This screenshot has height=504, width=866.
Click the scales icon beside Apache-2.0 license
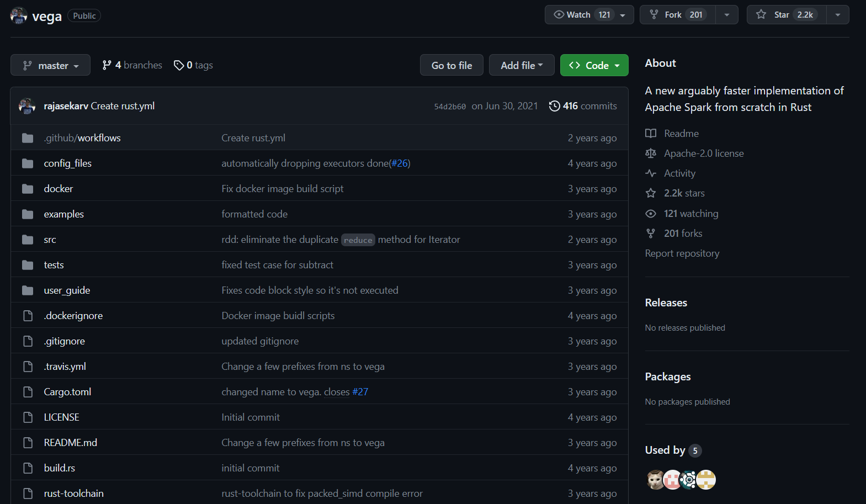(651, 153)
